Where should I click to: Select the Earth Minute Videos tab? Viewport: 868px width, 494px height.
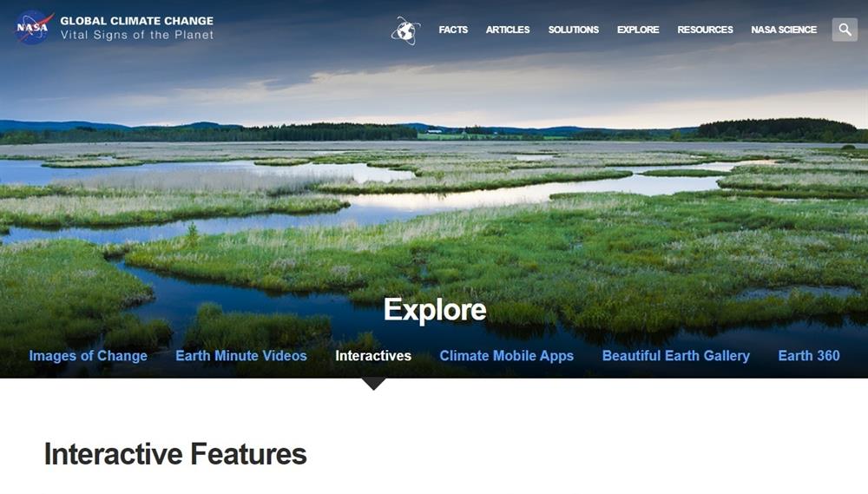[240, 356]
